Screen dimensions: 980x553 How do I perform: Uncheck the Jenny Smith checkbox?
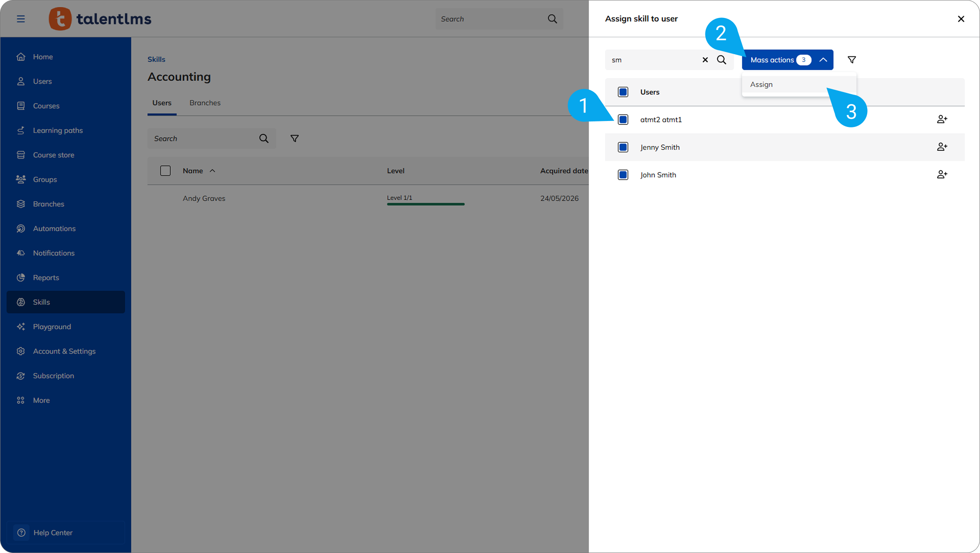[x=623, y=147]
